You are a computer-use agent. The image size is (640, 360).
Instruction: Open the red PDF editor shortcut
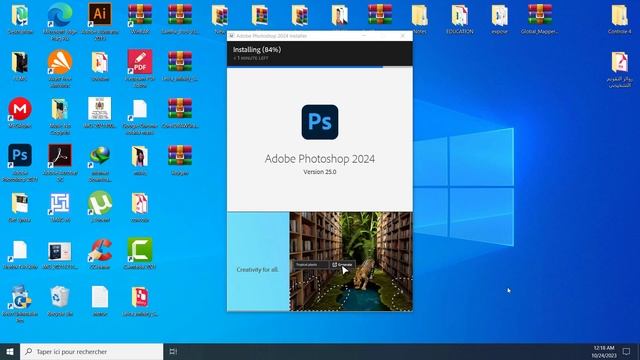tap(140, 62)
